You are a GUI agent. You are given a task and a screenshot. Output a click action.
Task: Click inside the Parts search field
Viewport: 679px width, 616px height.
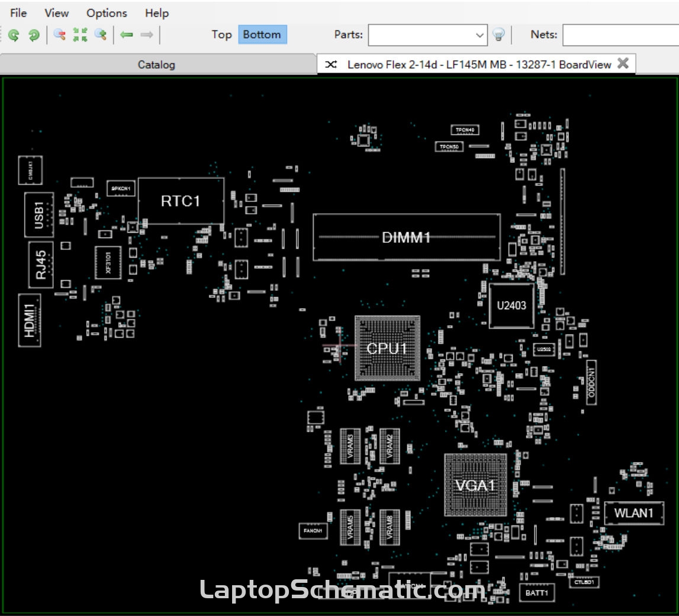(x=421, y=35)
